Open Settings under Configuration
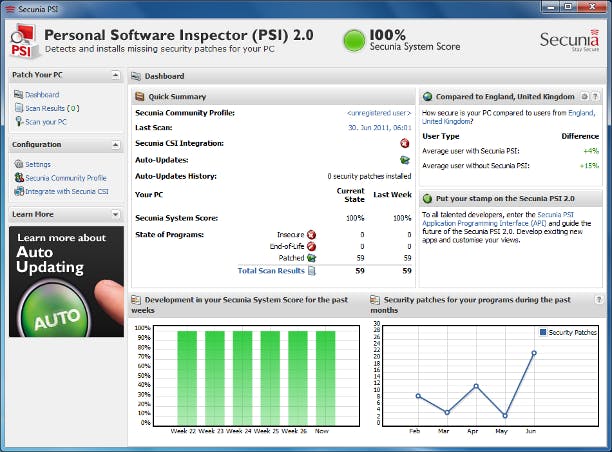Image resolution: width=612 pixels, height=452 pixels. pos(38,164)
